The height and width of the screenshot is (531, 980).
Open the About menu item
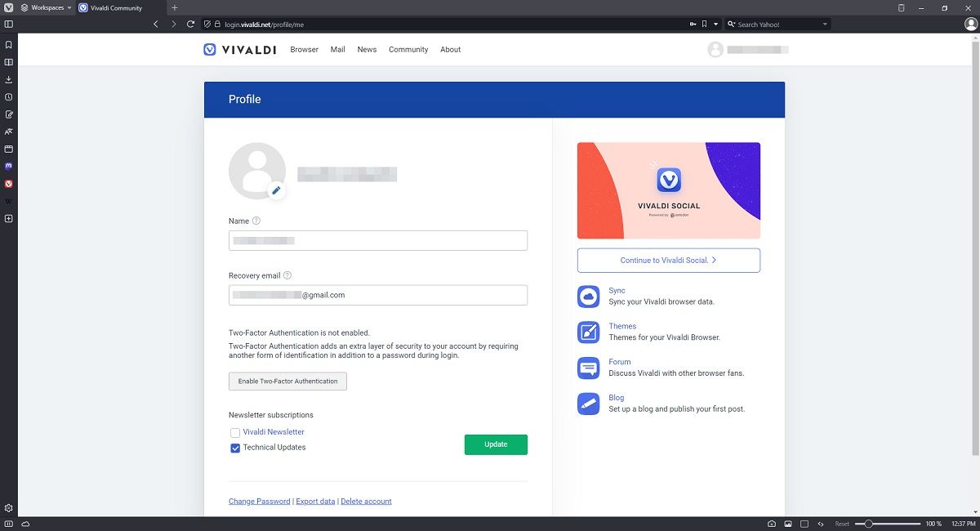tap(451, 49)
